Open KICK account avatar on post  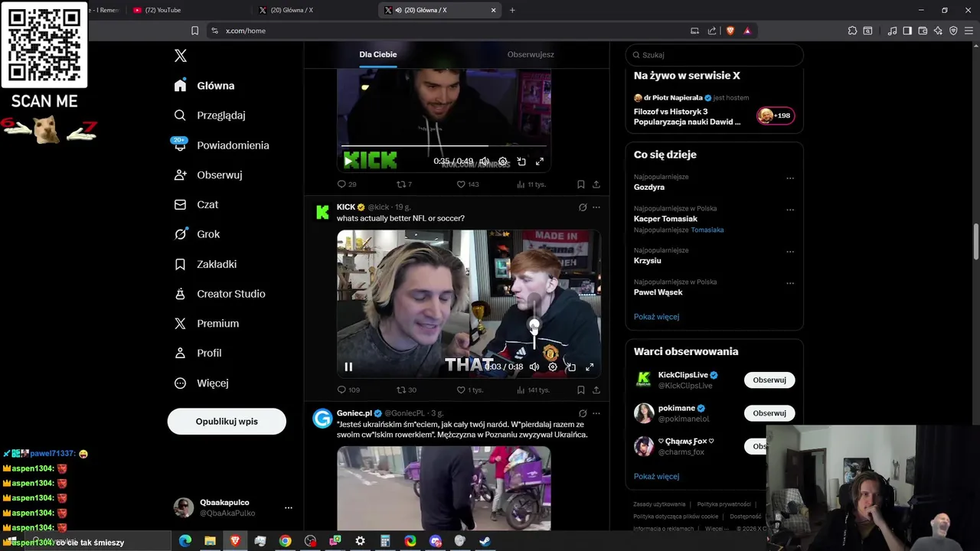tap(323, 212)
